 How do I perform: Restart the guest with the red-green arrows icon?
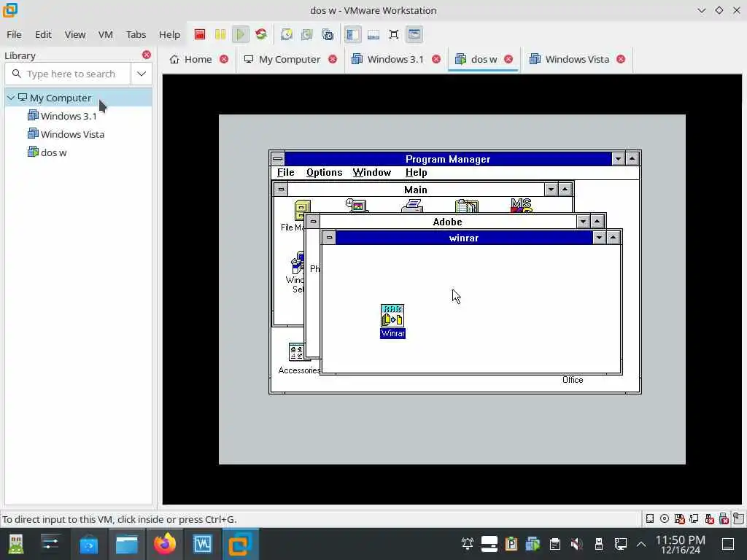pyautogui.click(x=261, y=34)
